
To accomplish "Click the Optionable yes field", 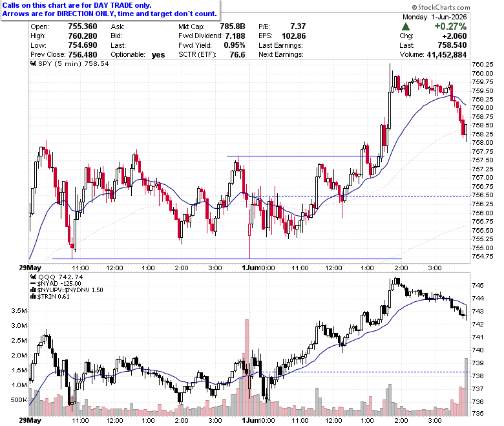I will [x=138, y=55].
